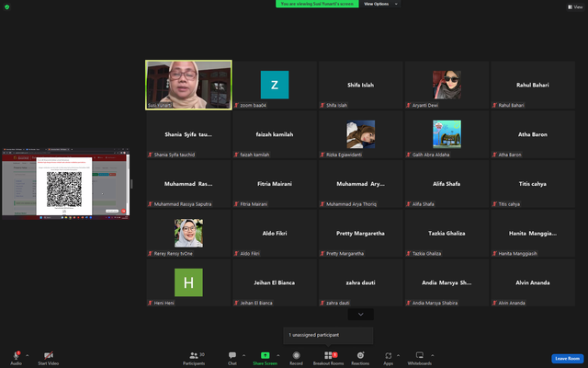Click muted mic icon on Rahul Bahari

pos(494,106)
